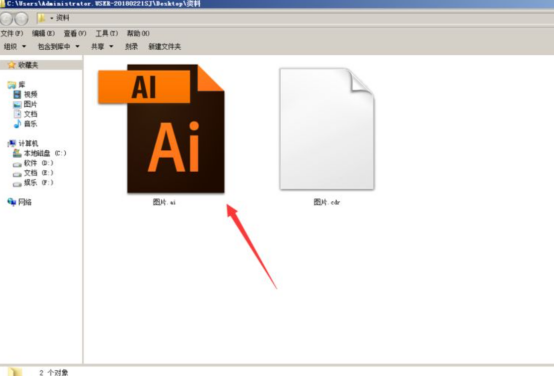The height and width of the screenshot is (377, 554).
Task: Expand the 包含到库中 dropdown
Action: [59, 46]
